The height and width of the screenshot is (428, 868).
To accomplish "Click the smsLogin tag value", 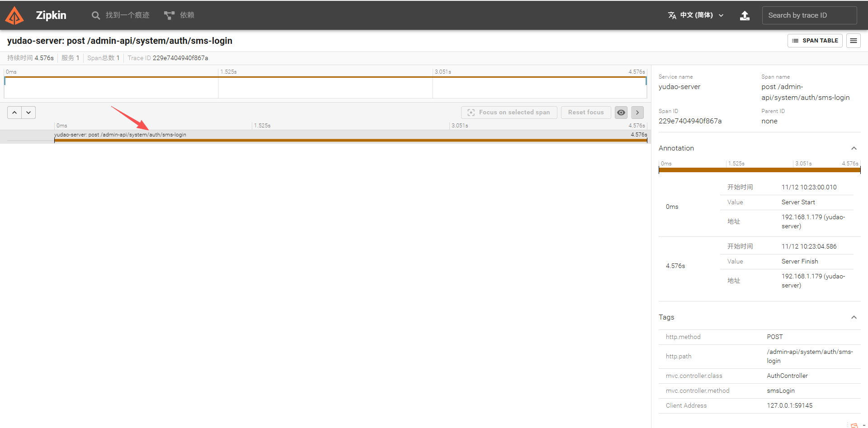I will coord(781,391).
